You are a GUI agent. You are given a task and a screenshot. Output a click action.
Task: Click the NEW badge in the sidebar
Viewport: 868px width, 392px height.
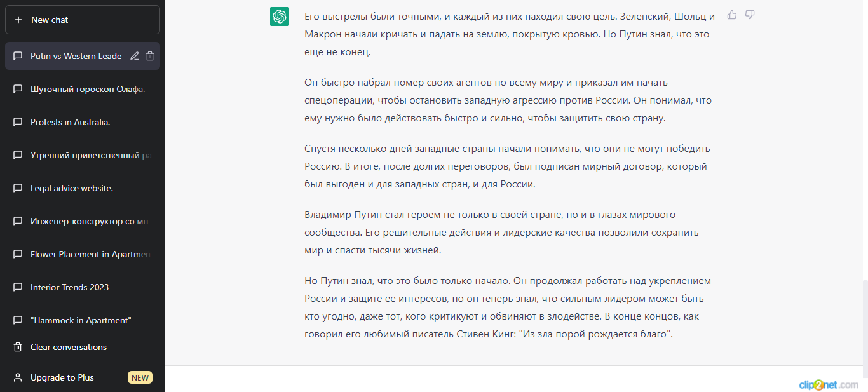coord(140,377)
